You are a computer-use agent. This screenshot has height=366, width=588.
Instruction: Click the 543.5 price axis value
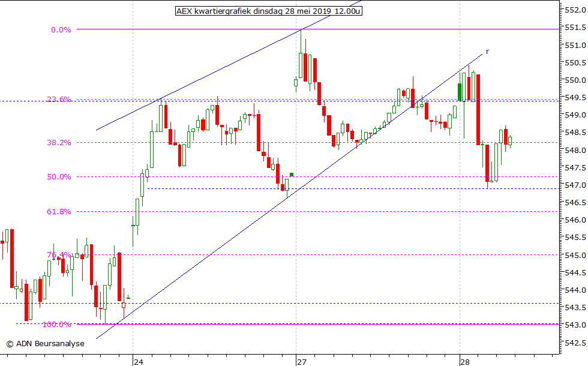click(575, 307)
